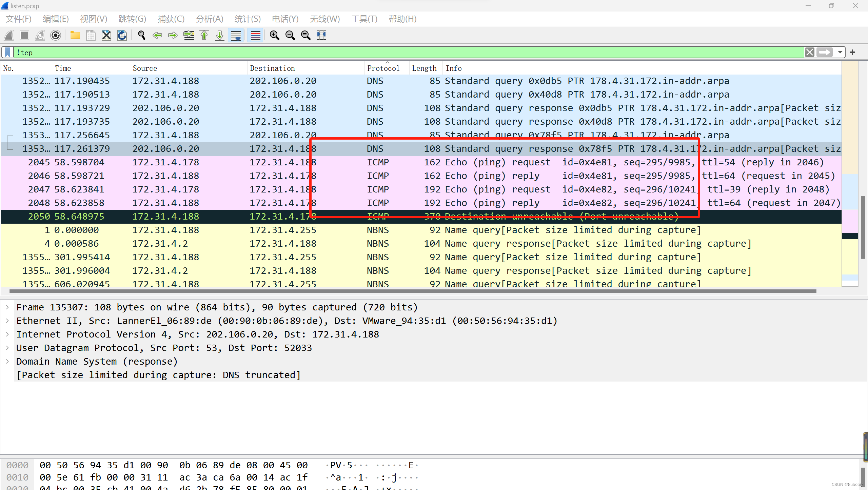Image resolution: width=868 pixels, height=490 pixels.
Task: Expand Domain Name System (response) details
Action: 7,361
